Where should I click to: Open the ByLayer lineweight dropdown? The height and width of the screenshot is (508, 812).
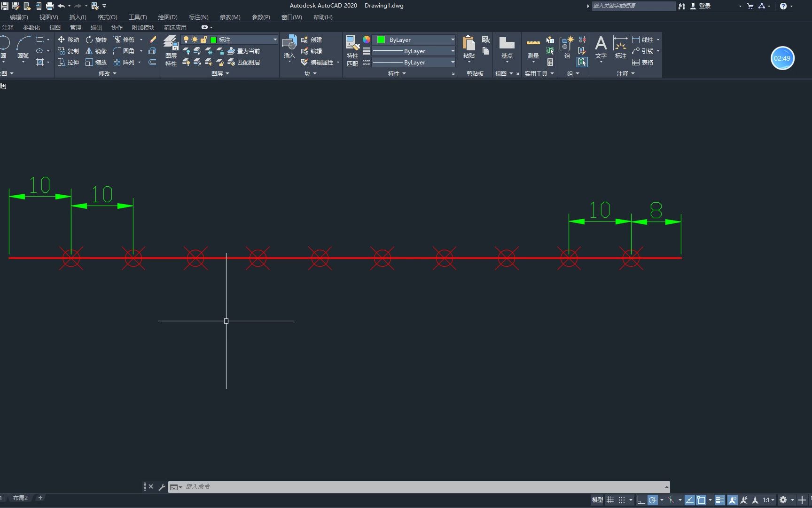414,51
